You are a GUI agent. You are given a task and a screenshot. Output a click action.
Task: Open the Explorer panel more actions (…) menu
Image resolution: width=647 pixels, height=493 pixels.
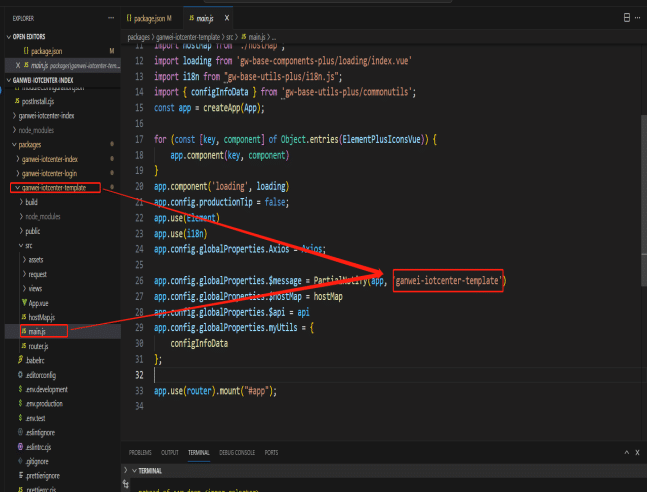(111, 18)
